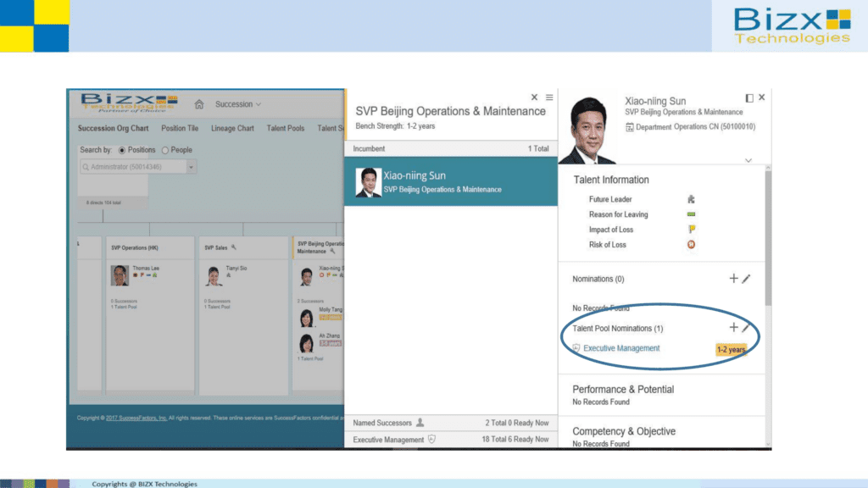Click the Talent Information heading

coord(611,180)
